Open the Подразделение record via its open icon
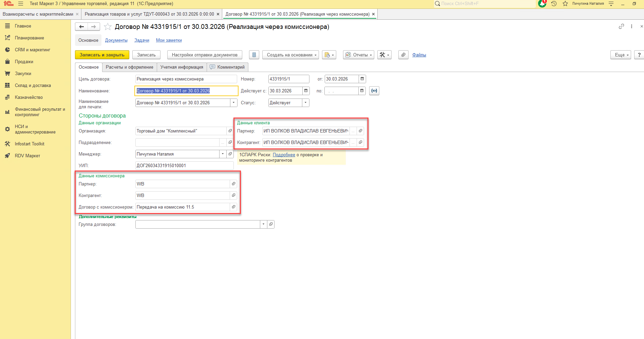Viewport: 644px width, 339px height. 230,143
